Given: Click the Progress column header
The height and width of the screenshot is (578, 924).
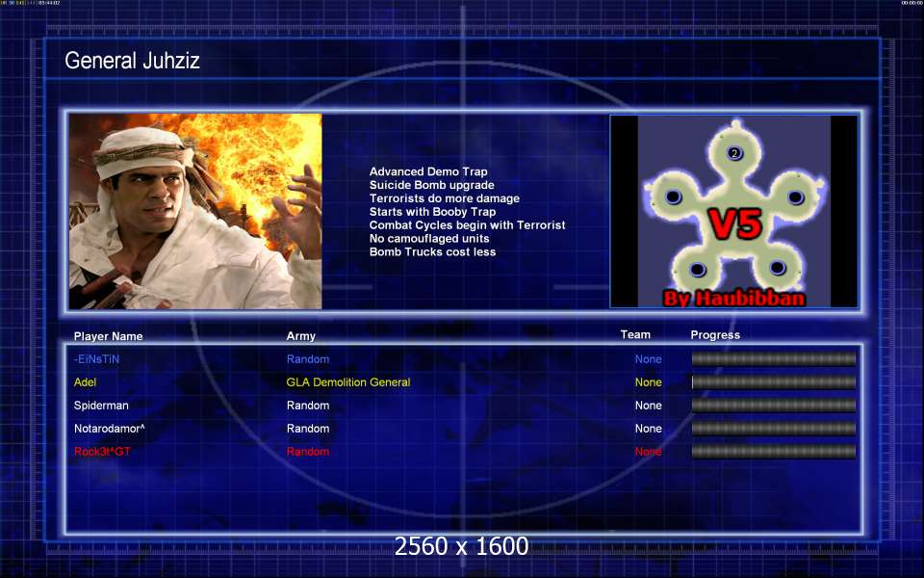Looking at the screenshot, I should [x=715, y=335].
